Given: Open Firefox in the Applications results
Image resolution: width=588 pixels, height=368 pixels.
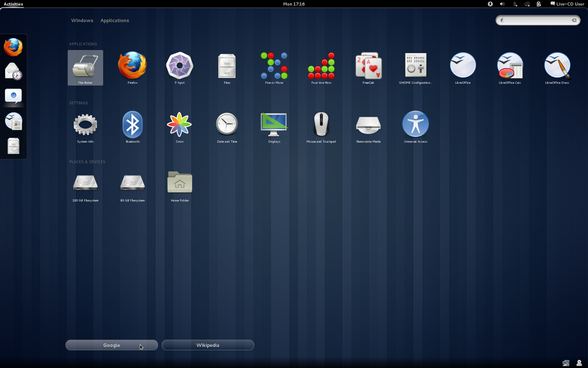Looking at the screenshot, I should coord(133,68).
